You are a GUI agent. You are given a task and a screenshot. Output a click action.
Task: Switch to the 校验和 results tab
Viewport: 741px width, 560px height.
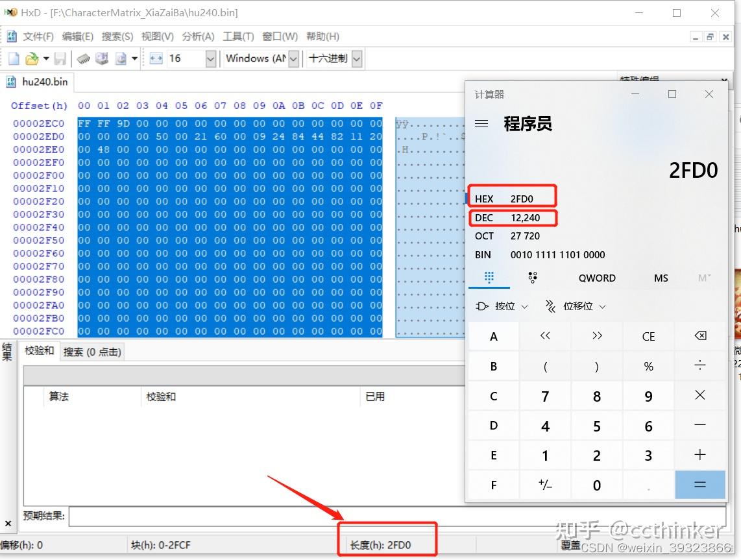39,350
